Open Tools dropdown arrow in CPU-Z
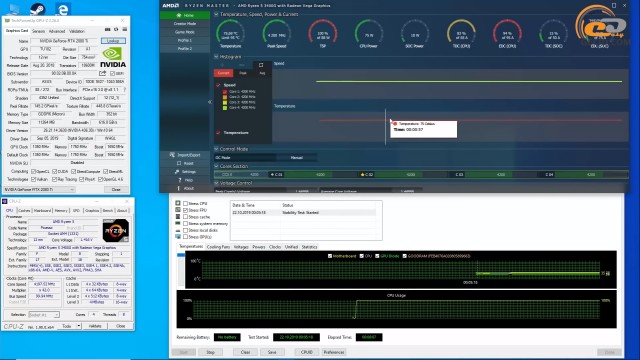Viewport: 640px width, 360px height. 79,326
